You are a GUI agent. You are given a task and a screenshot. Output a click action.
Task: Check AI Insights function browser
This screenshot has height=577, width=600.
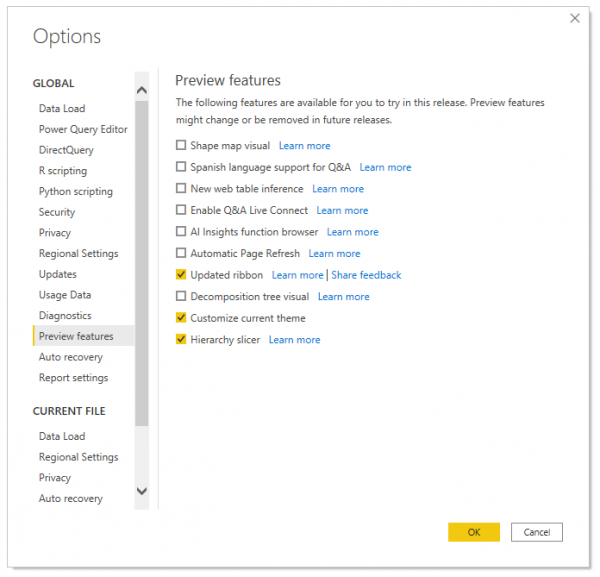(x=181, y=231)
